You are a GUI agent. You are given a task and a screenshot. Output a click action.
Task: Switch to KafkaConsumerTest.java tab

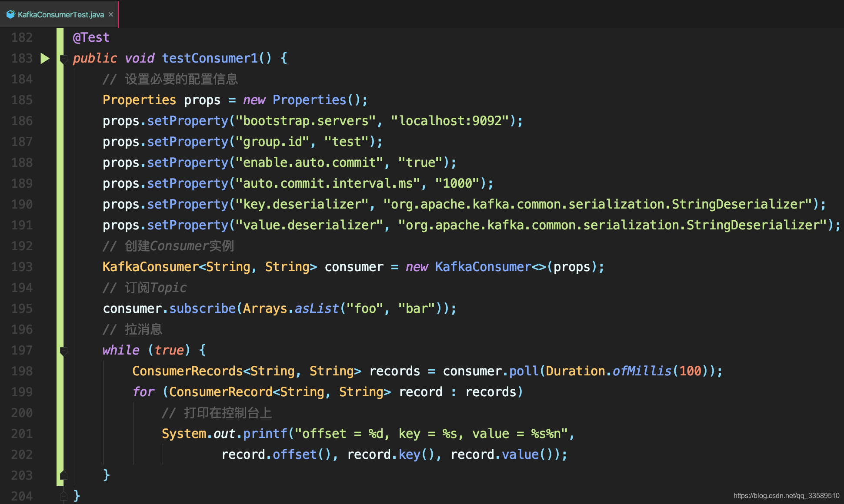point(60,14)
